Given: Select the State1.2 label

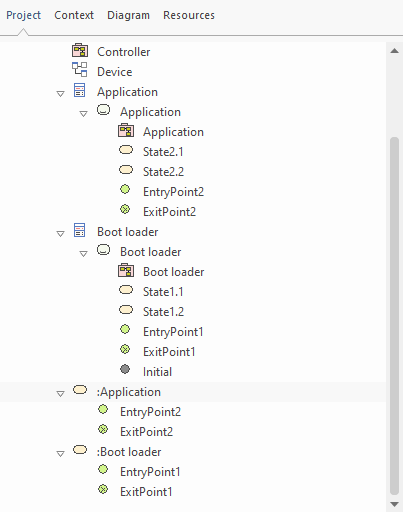Looking at the screenshot, I should (x=163, y=312).
